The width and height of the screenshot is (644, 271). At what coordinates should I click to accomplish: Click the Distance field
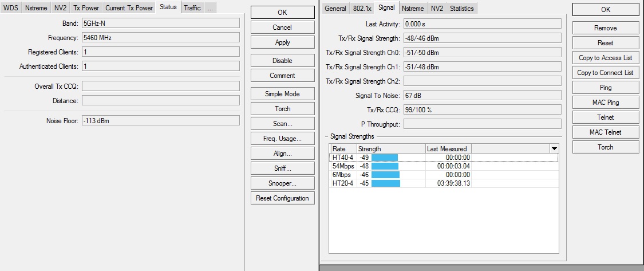161,100
